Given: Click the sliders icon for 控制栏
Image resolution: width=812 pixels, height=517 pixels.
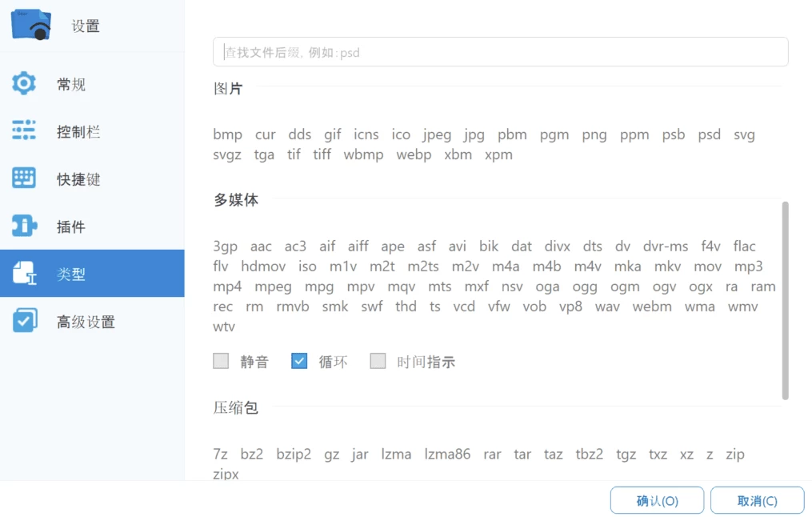Looking at the screenshot, I should coord(24,130).
